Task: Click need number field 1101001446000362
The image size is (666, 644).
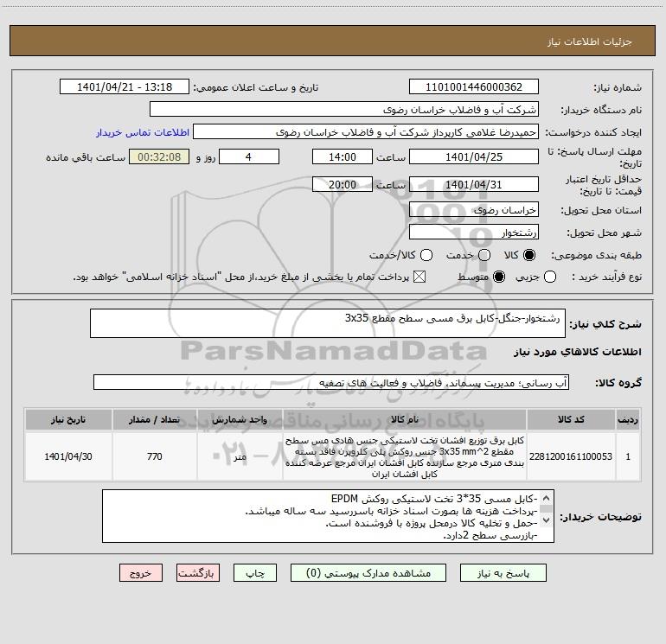Action: [474, 87]
